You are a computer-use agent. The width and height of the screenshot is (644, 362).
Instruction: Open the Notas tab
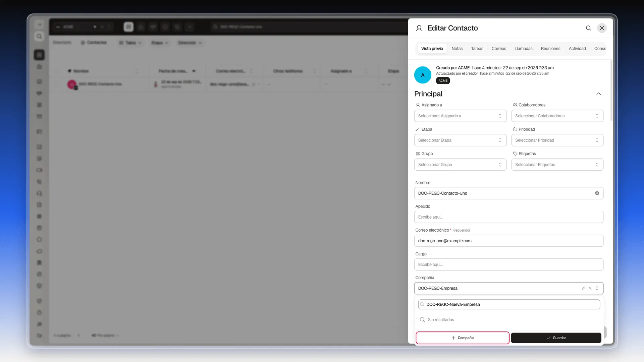(457, 49)
